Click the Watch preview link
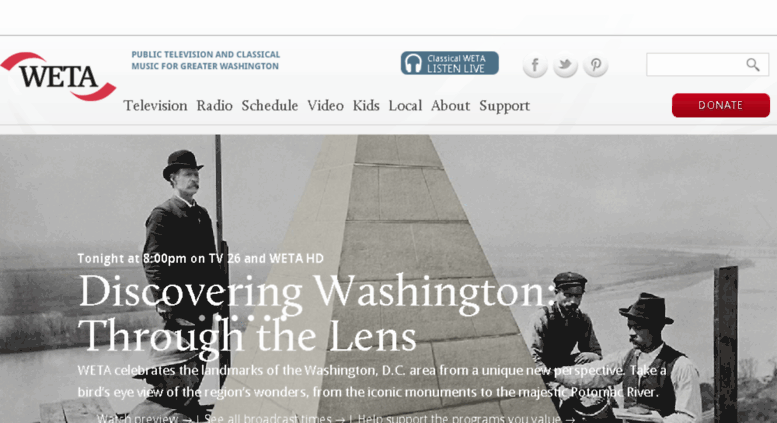 [145, 419]
